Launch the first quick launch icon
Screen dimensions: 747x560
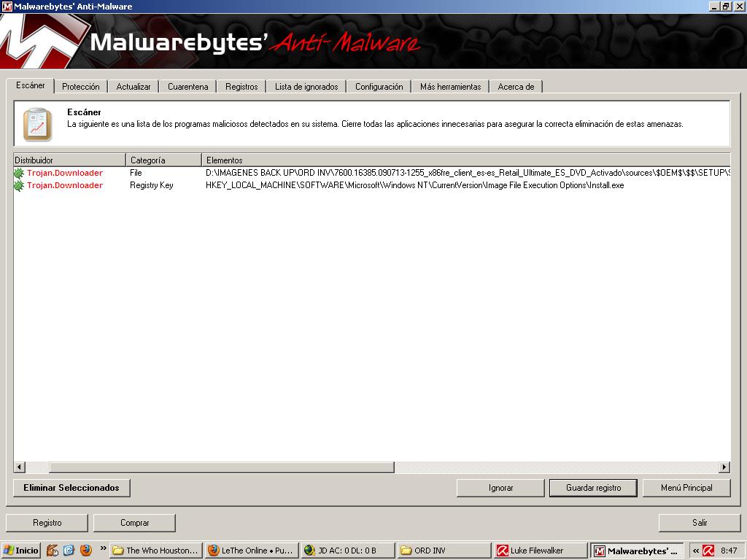point(53,551)
